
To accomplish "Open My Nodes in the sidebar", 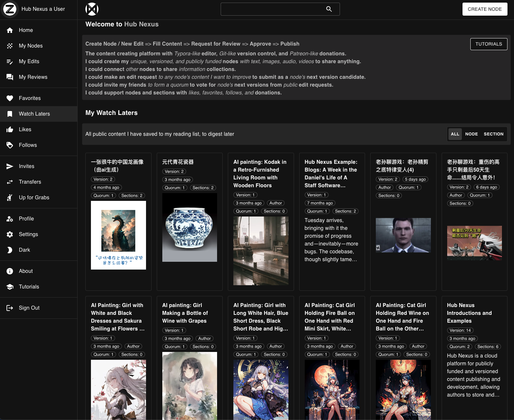I will click(38, 46).
